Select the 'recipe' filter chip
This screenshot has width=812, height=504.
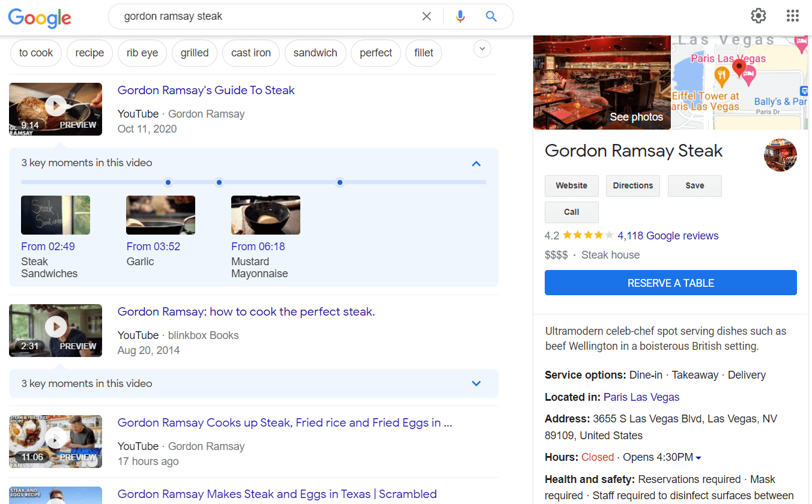[x=89, y=53]
